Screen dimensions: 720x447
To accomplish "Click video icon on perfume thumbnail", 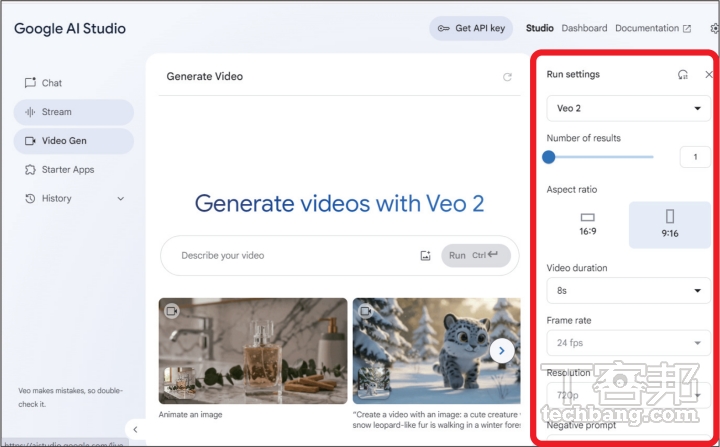I will click(x=172, y=311).
